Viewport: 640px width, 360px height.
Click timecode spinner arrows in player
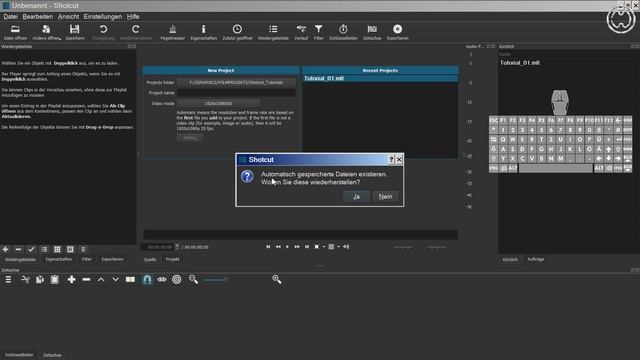(x=177, y=247)
